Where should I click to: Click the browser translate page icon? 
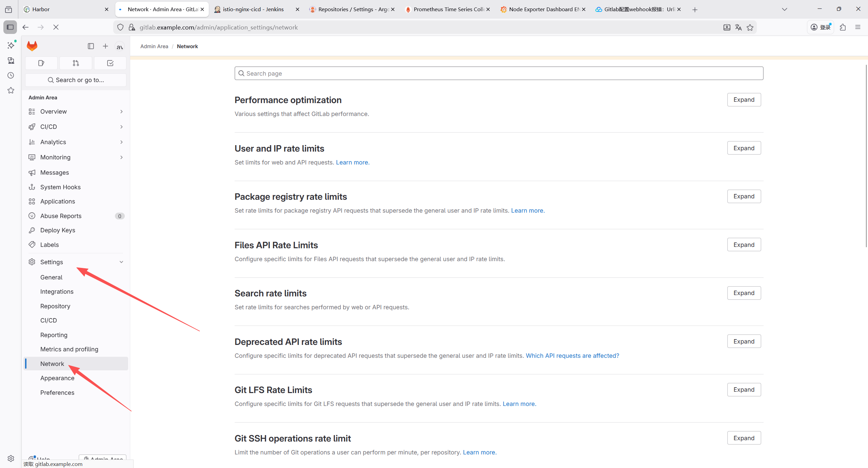(x=738, y=27)
